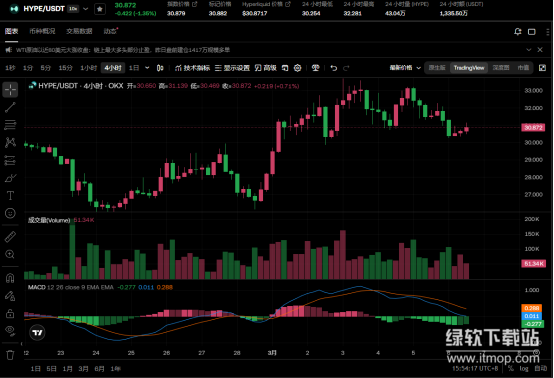Select the 5分 interval
The width and height of the screenshot is (554, 378).
(x=46, y=68)
